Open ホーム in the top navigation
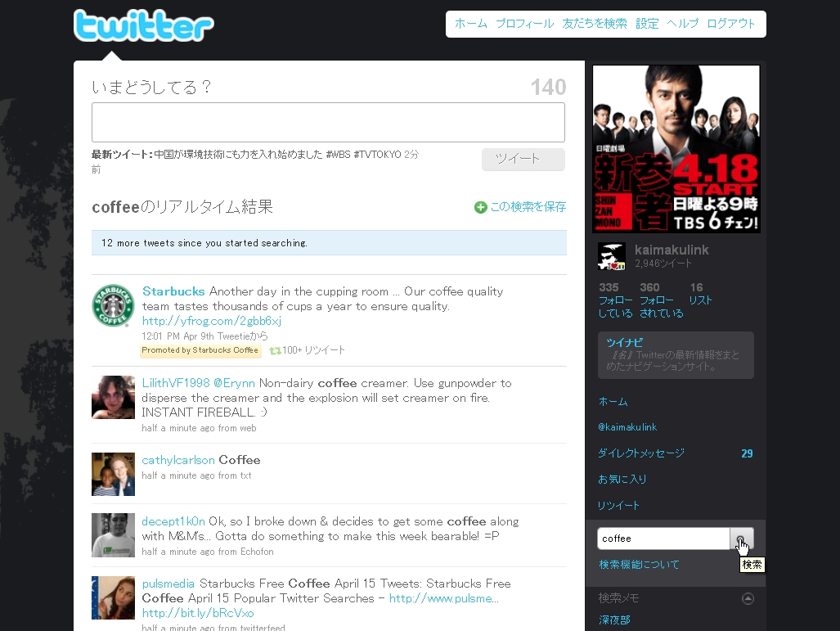This screenshot has width=840, height=631. (x=471, y=24)
